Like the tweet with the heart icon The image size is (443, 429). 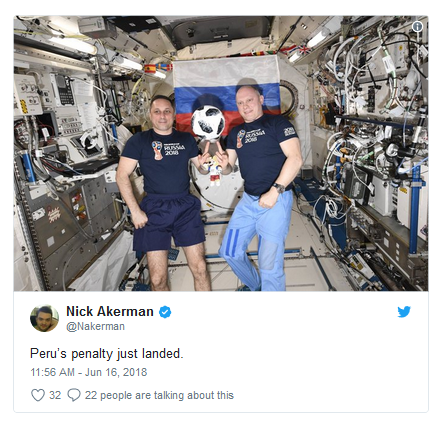[x=38, y=395]
